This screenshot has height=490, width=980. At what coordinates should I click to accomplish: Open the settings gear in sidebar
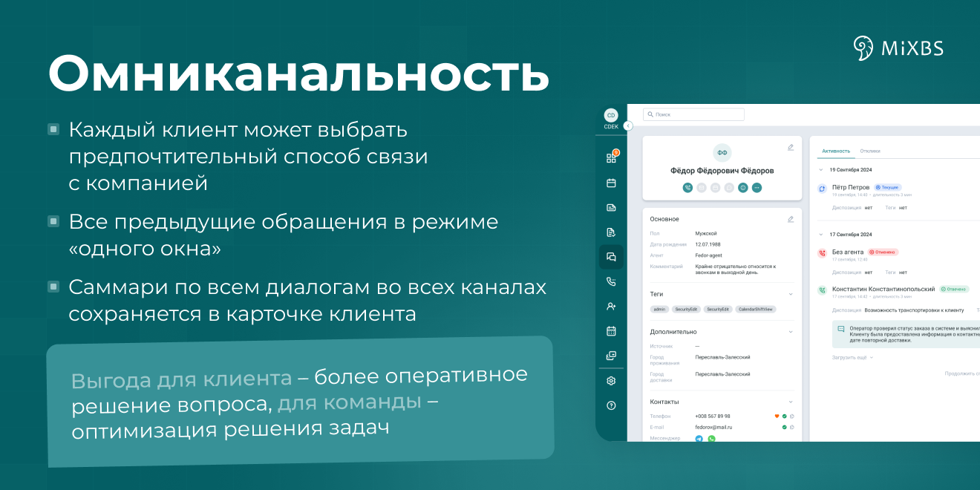tap(611, 381)
